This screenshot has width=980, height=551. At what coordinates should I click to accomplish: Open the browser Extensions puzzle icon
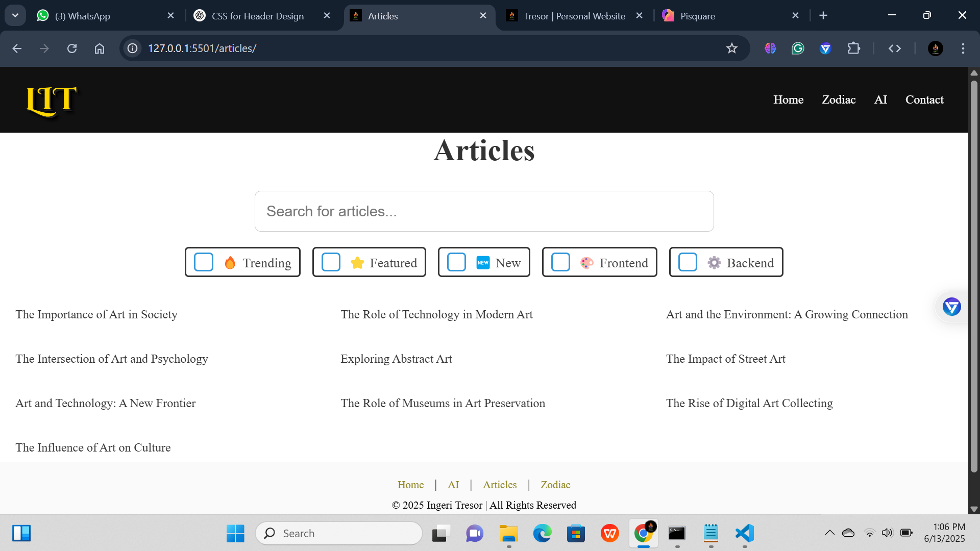pos(853,48)
